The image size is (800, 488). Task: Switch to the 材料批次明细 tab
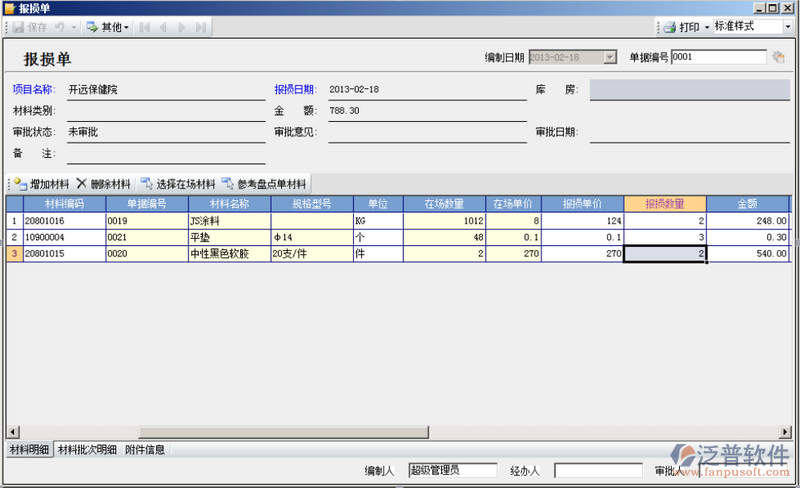(x=87, y=450)
